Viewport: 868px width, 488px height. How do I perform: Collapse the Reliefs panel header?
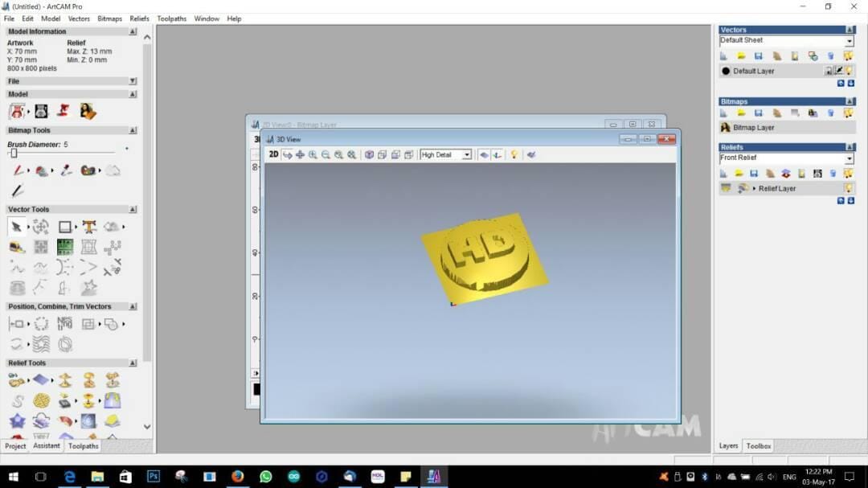coord(850,147)
